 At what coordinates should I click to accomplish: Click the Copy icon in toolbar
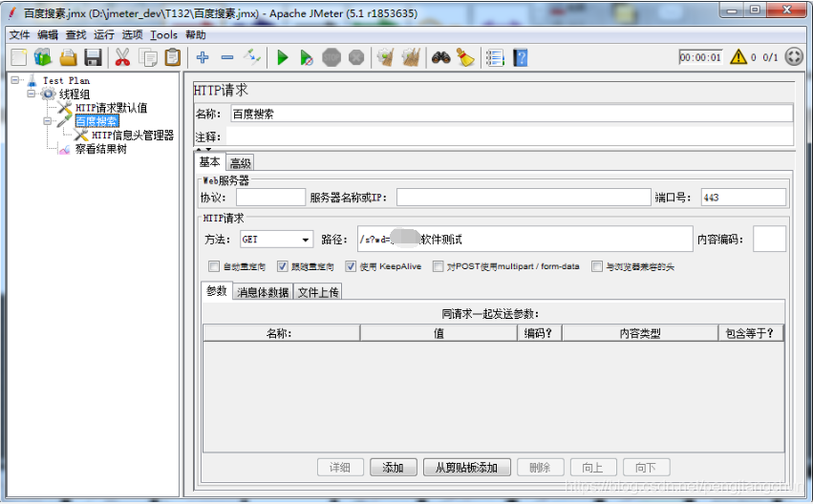[x=148, y=57]
